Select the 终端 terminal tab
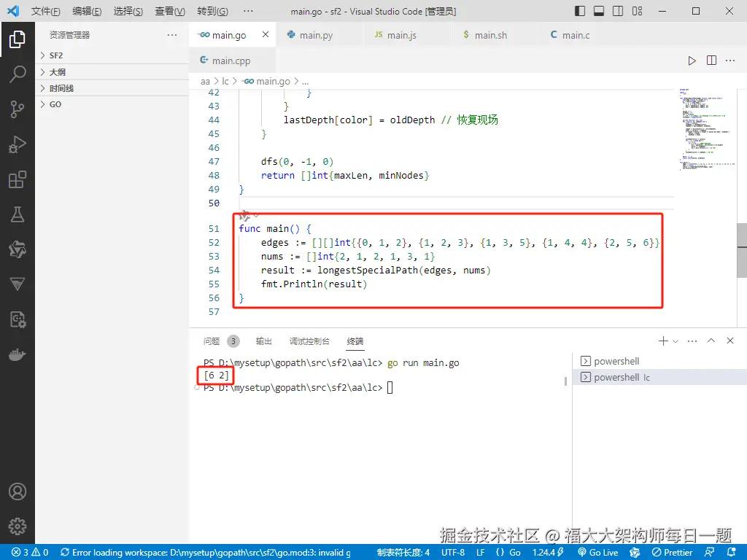The height and width of the screenshot is (560, 747). point(355,341)
